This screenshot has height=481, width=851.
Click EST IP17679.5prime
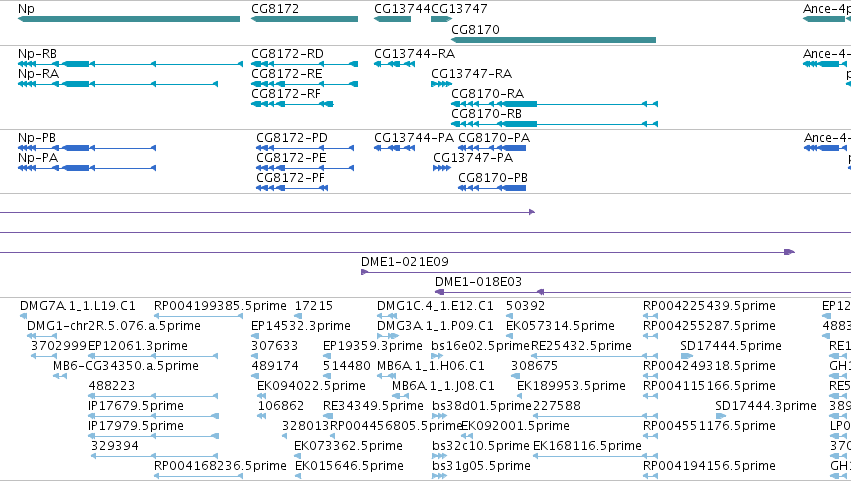(x=136, y=406)
